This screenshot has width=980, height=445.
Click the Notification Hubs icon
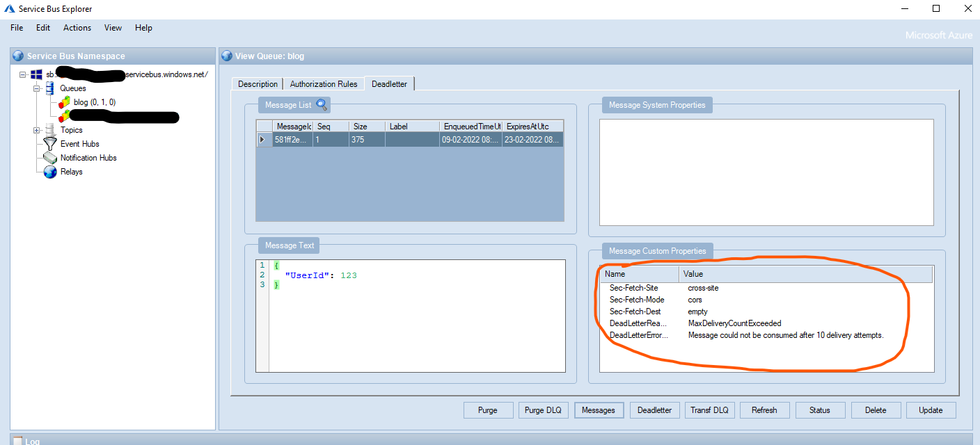[x=50, y=158]
